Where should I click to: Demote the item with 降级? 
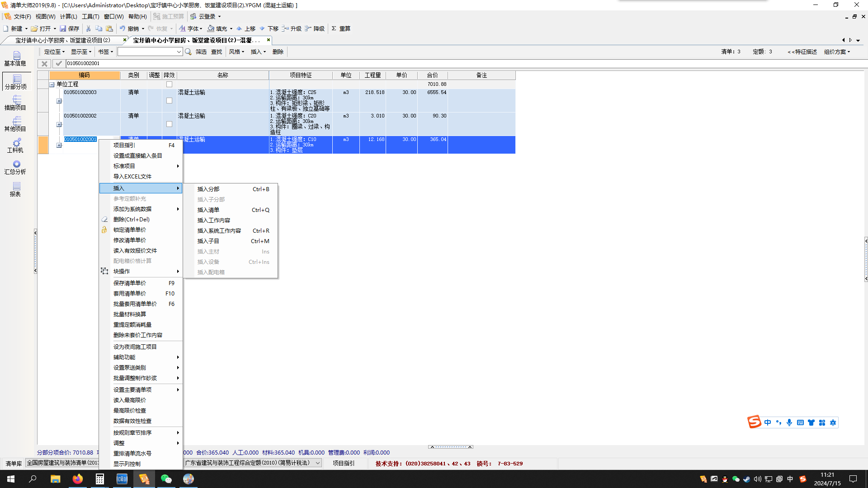(315, 28)
